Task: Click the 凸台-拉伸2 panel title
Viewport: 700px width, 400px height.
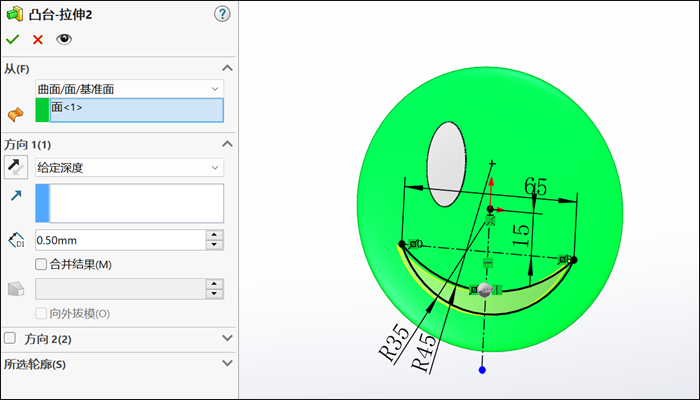Action: [61, 15]
